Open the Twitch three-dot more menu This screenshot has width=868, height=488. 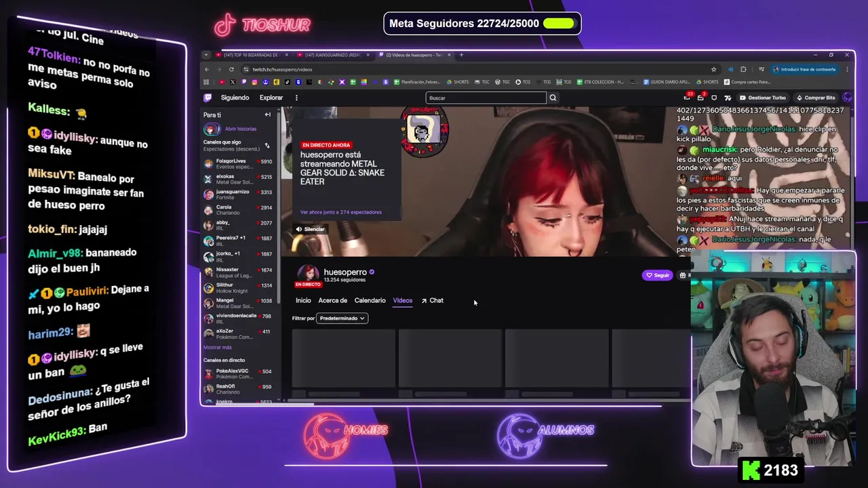pos(296,98)
